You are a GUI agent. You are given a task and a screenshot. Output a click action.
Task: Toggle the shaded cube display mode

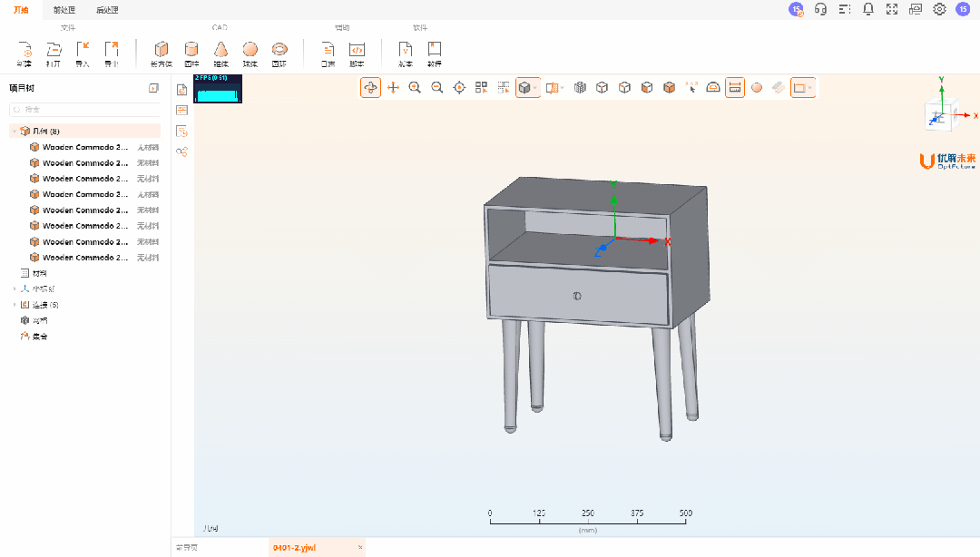click(524, 87)
